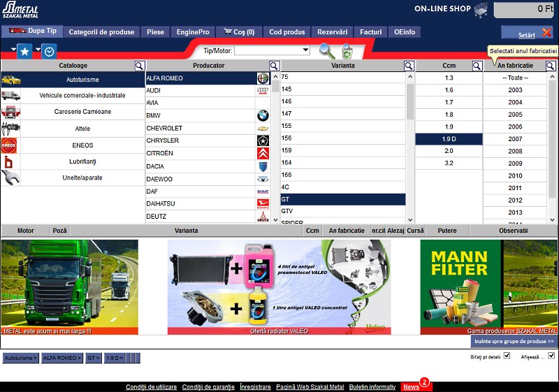Click the Mann Filter banner image
Image resolution: width=559 pixels, height=392 pixels.
point(488,287)
